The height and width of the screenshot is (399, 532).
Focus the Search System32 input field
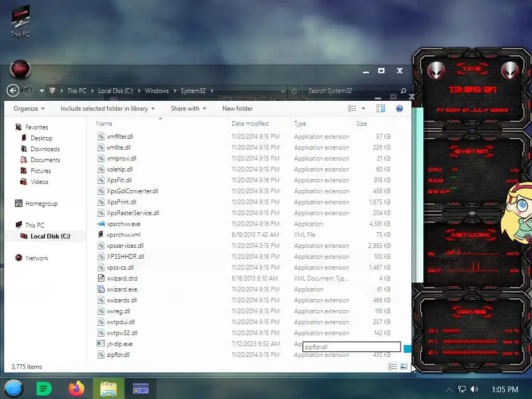(351, 91)
